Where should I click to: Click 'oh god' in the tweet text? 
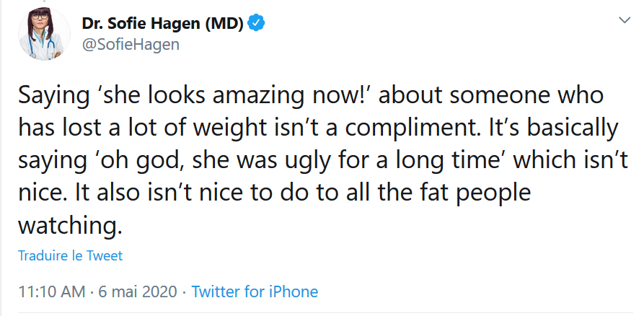141,161
